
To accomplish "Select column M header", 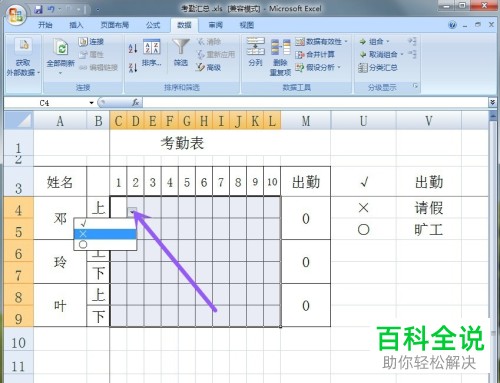I will [306, 121].
